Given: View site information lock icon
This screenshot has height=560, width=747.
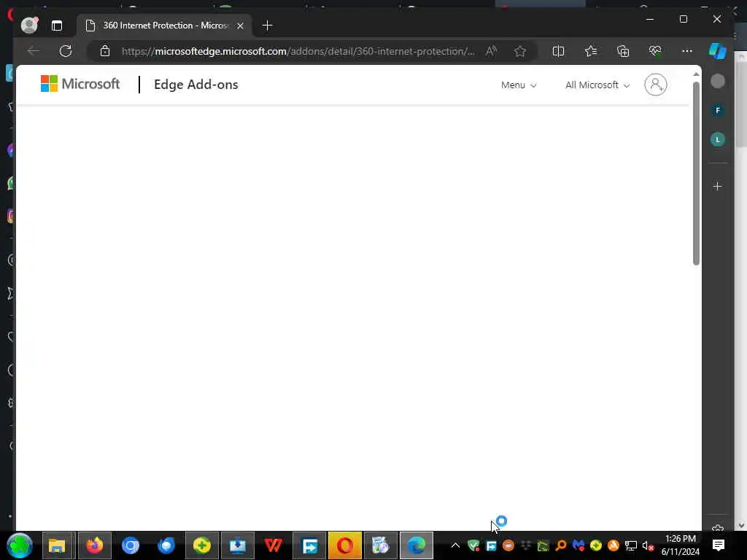Looking at the screenshot, I should pyautogui.click(x=105, y=51).
